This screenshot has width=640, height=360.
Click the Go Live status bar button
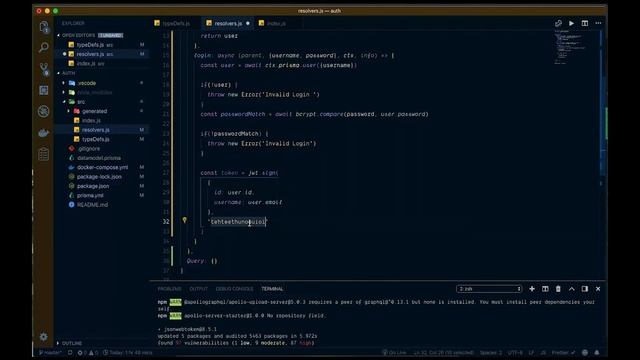coord(394,352)
